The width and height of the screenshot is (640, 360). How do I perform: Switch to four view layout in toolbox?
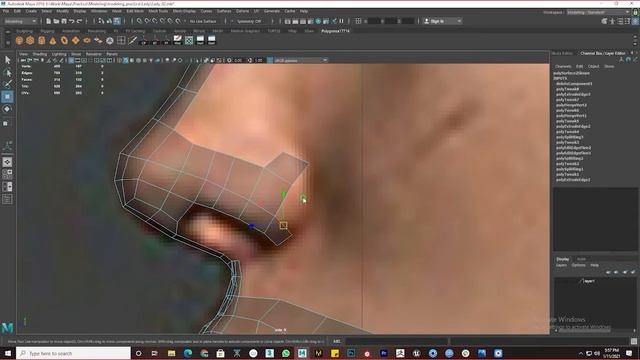(x=7, y=174)
